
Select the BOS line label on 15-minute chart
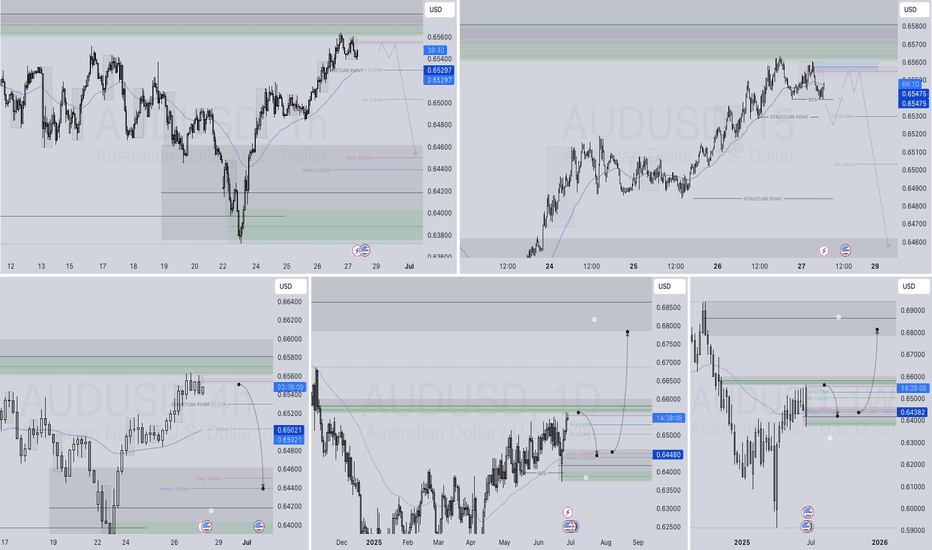813,100
